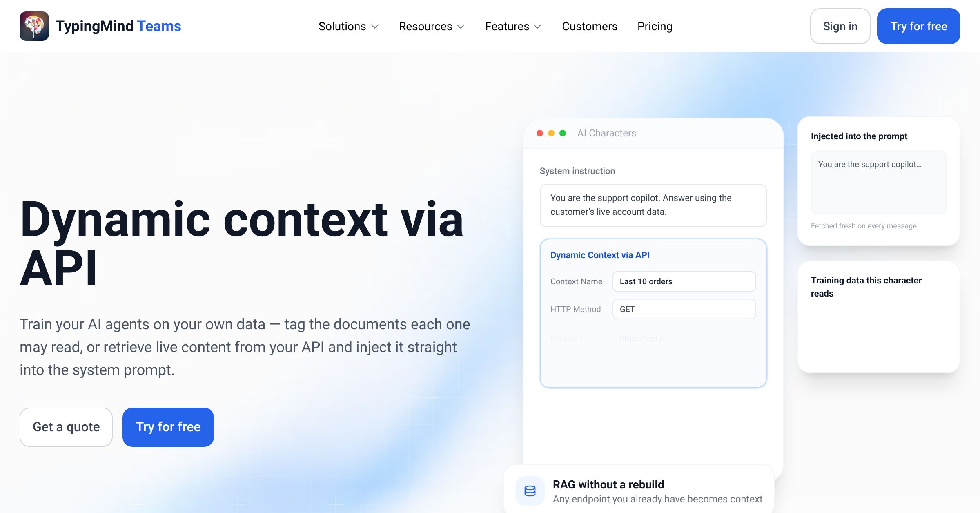Click Try for free in the header
Viewport: 980px width, 513px height.
[919, 26]
